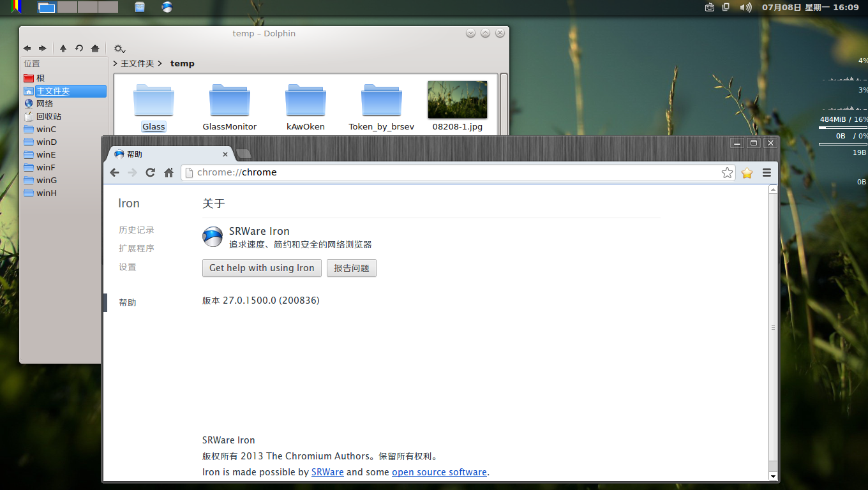
Task: Open the Iron hamburger menu
Action: 767,172
